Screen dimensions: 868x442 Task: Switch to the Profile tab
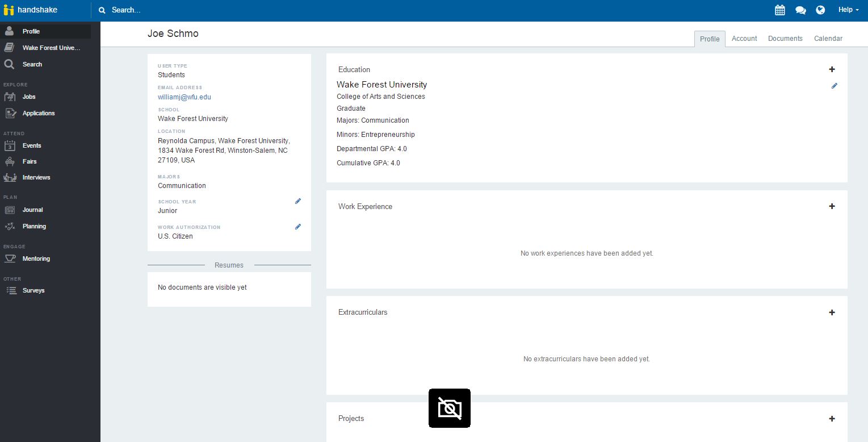710,39
